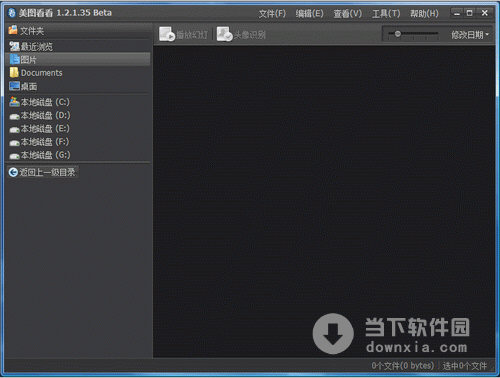Image resolution: width=500 pixels, height=378 pixels.
Task: Open the 工具(T) menu
Action: [386, 14]
